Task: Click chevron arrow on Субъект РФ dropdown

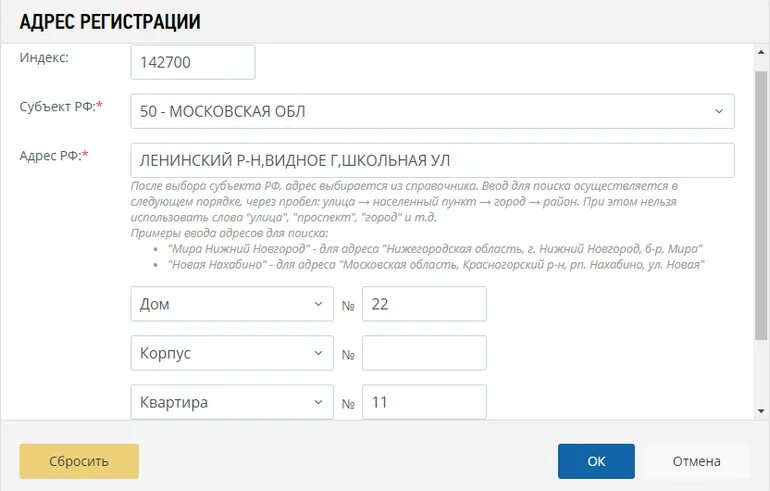Action: [x=719, y=111]
